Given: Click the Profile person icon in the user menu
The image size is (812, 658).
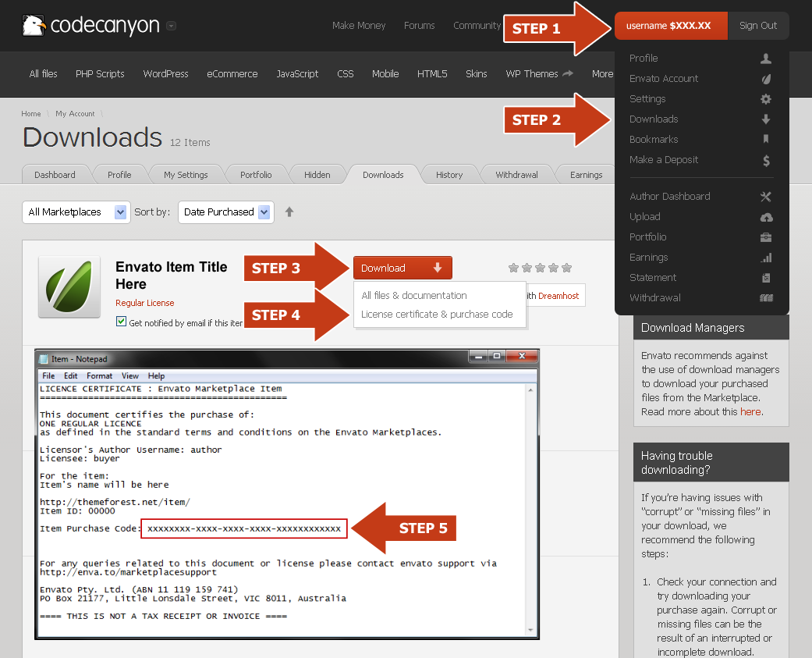Looking at the screenshot, I should point(766,59).
